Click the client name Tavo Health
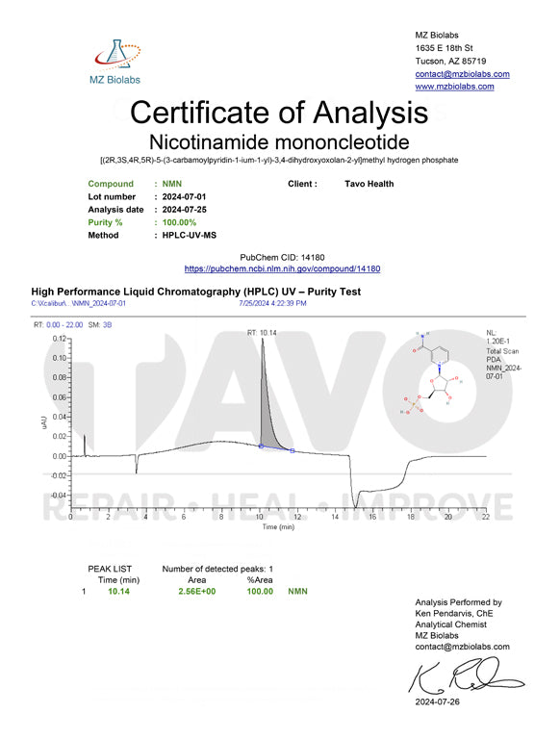The height and width of the screenshot is (739, 560). [x=369, y=184]
